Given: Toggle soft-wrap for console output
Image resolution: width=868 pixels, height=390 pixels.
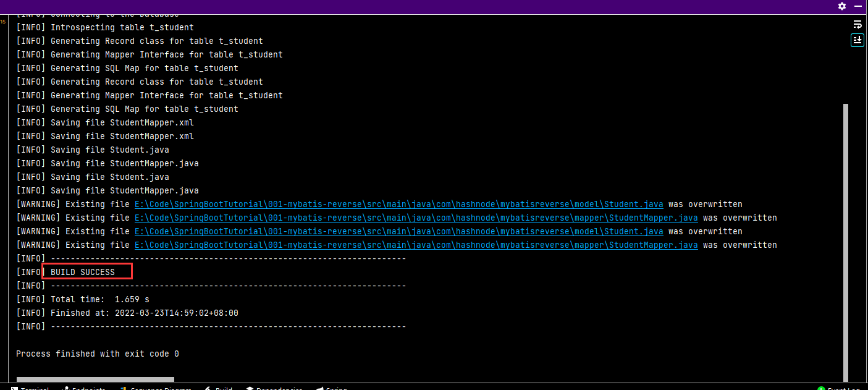Looking at the screenshot, I should point(857,25).
